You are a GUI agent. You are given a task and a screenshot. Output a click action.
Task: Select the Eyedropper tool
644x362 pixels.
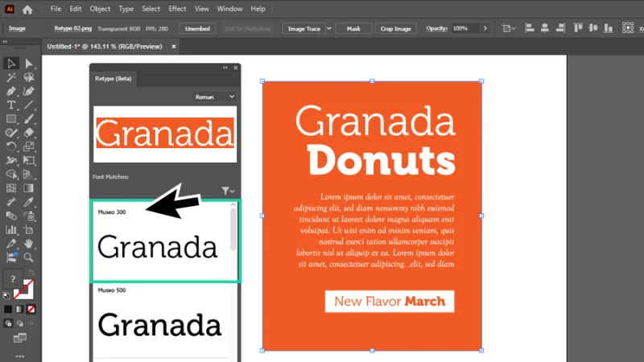(29, 202)
